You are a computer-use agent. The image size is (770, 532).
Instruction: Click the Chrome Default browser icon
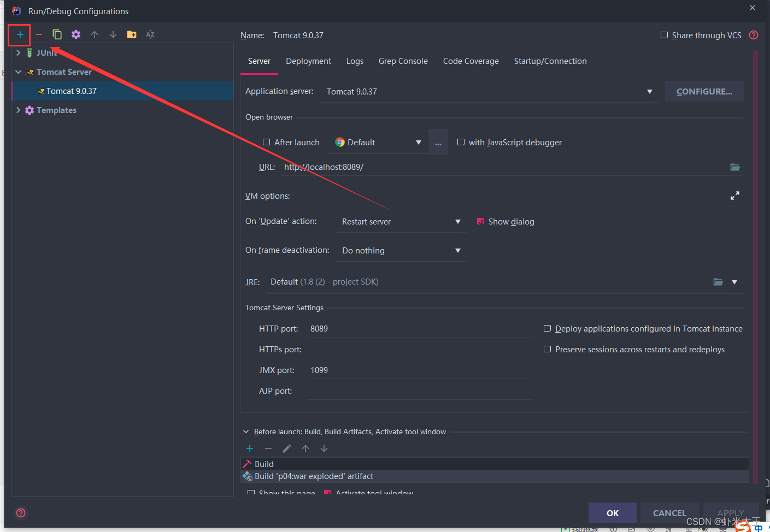(x=340, y=143)
